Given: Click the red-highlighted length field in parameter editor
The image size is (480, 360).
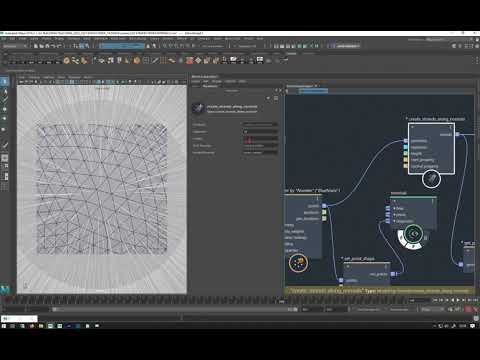Looking at the screenshot, I should pyautogui.click(x=260, y=139).
